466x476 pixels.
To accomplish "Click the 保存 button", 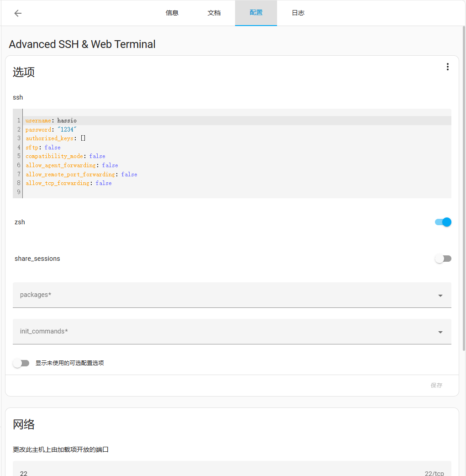I will click(x=436, y=386).
